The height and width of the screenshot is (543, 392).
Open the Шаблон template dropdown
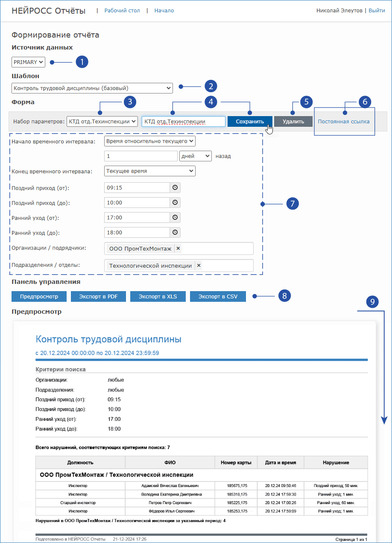tap(92, 88)
